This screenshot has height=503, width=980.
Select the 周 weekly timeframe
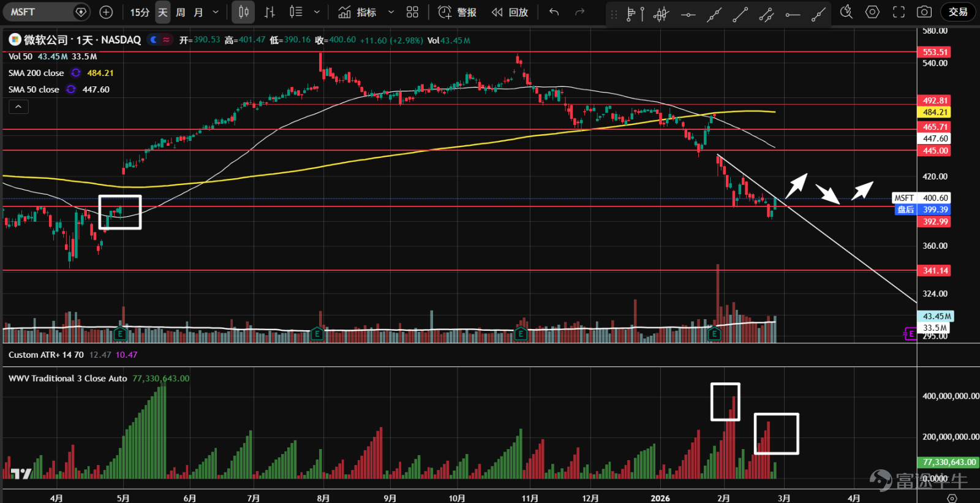click(181, 12)
